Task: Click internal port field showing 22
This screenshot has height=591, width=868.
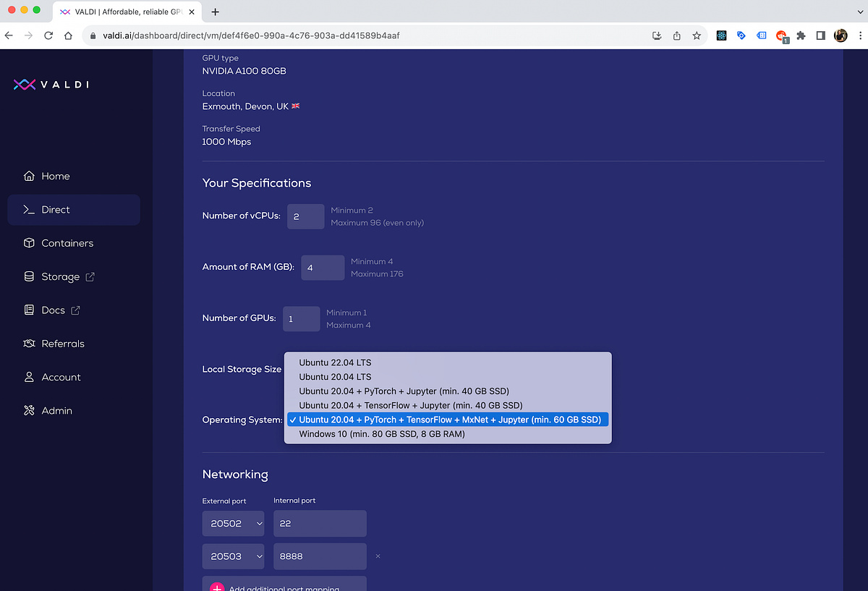Action: (320, 523)
